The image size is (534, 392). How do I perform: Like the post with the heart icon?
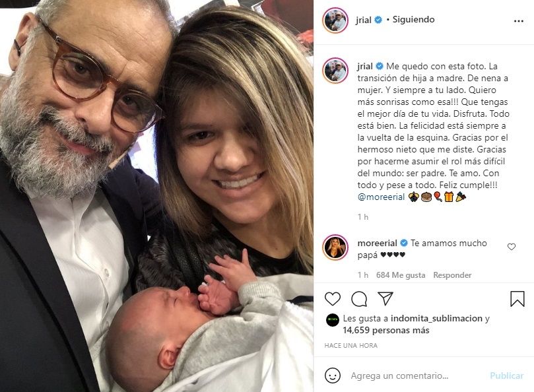(333, 299)
